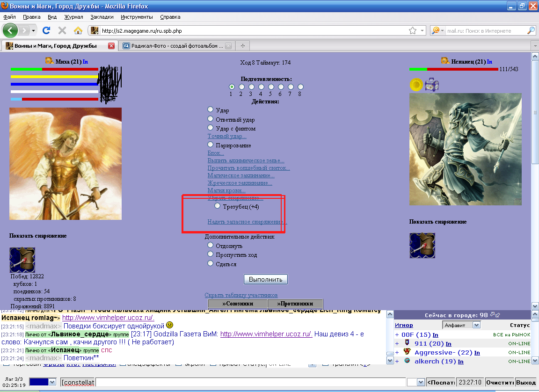Click the plus sign before OOF (15)

(x=397, y=334)
